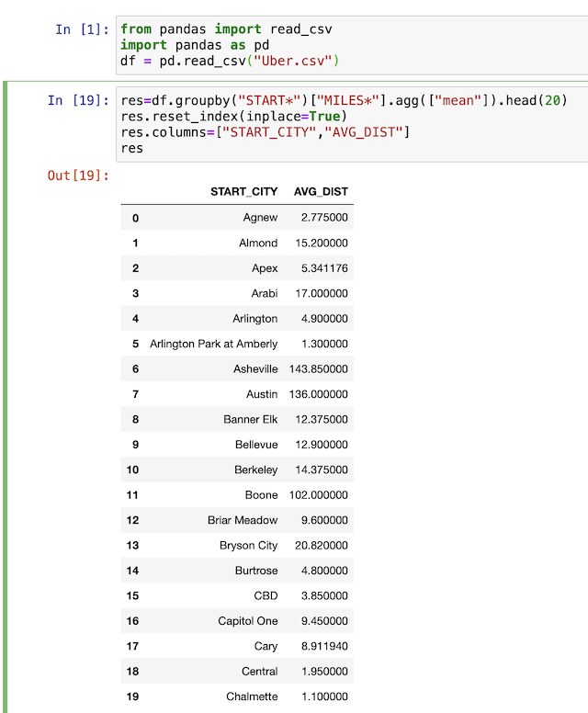This screenshot has height=713, width=588.
Task: Click the "Uber.csv" string in code
Action: (293, 61)
